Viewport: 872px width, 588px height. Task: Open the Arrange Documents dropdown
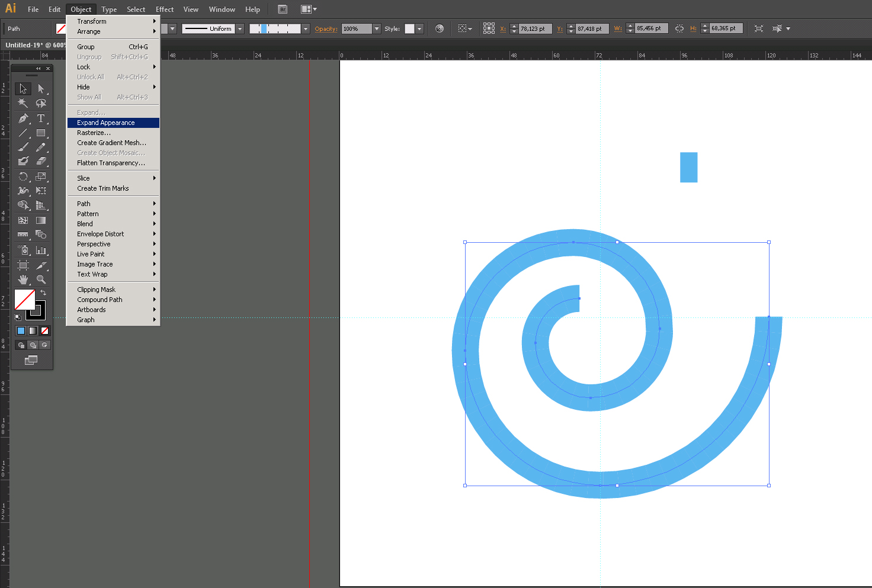[309, 9]
